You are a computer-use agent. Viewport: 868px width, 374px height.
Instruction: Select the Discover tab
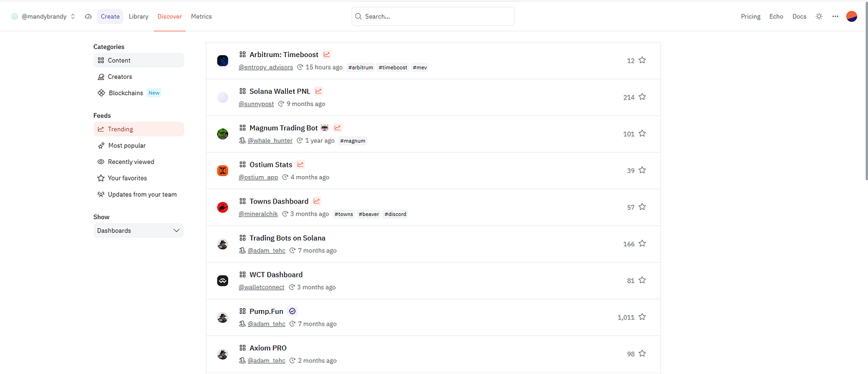pos(169,16)
